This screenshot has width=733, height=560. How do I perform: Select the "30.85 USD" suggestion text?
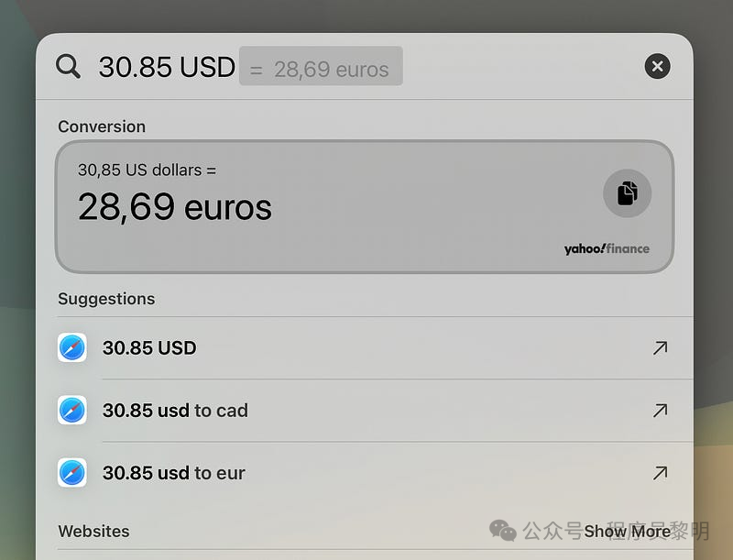pyautogui.click(x=149, y=347)
